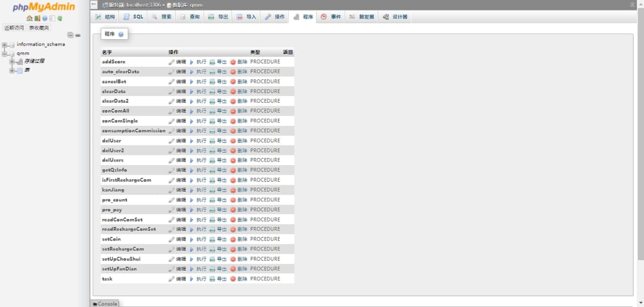Open the 操作 tab in top menu
The width and height of the screenshot is (644, 307).
coord(275,17)
